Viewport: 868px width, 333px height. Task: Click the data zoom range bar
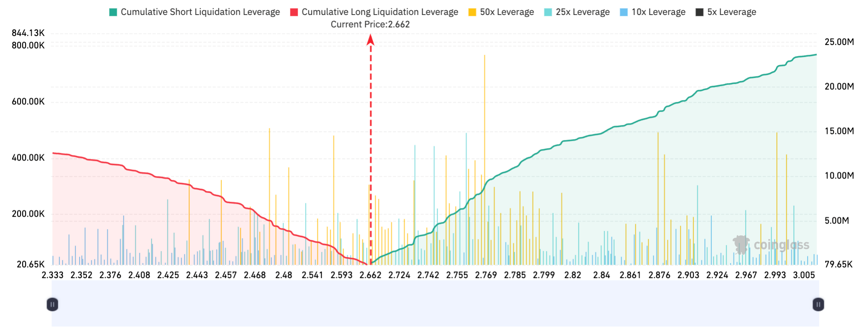coord(435,304)
